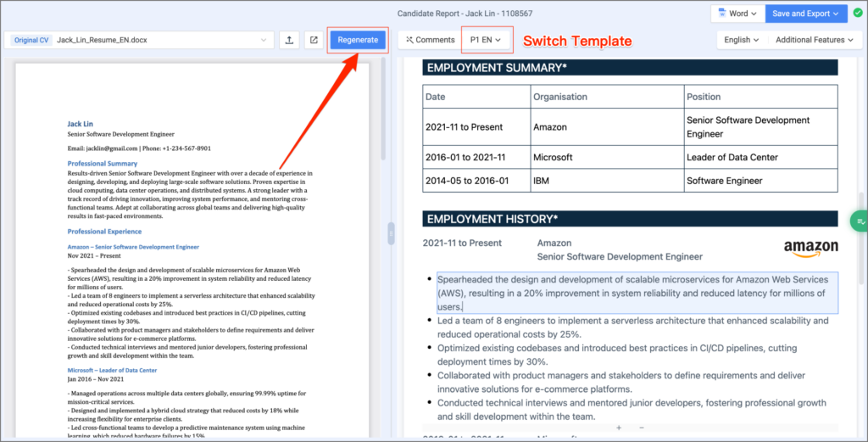Screen dimensions: 868x442
Task: Click the Jack Lin name in original CV
Action: click(81, 124)
